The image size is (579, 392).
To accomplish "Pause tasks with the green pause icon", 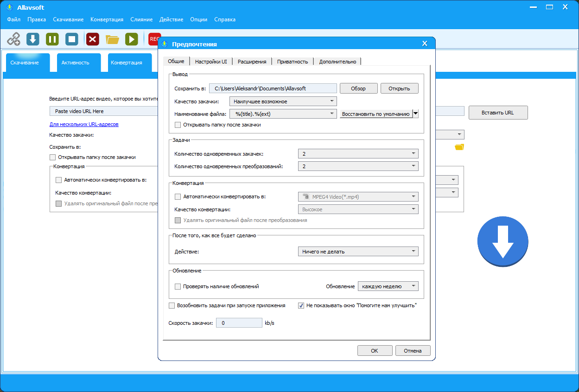I will [52, 39].
